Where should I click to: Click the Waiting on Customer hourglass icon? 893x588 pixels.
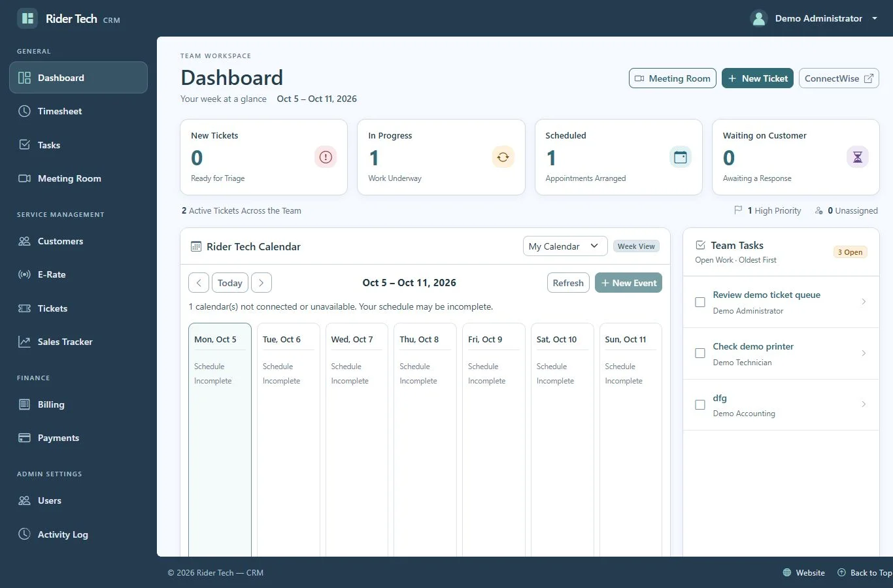858,157
